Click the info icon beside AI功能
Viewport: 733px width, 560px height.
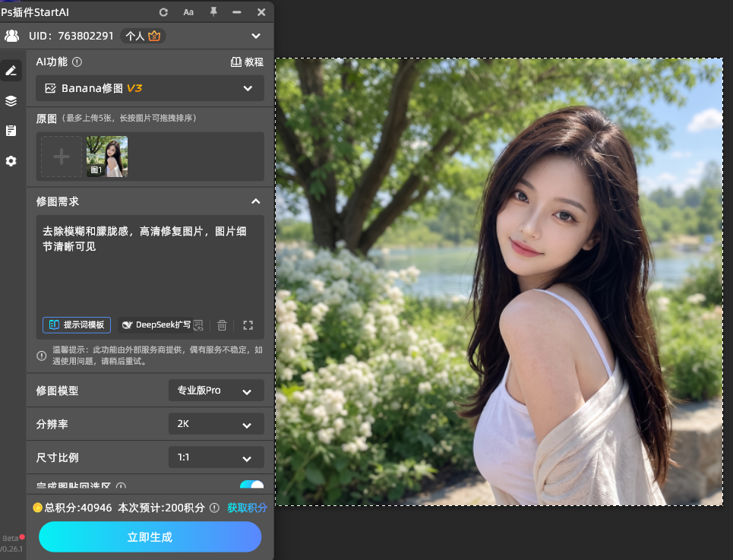(x=77, y=62)
